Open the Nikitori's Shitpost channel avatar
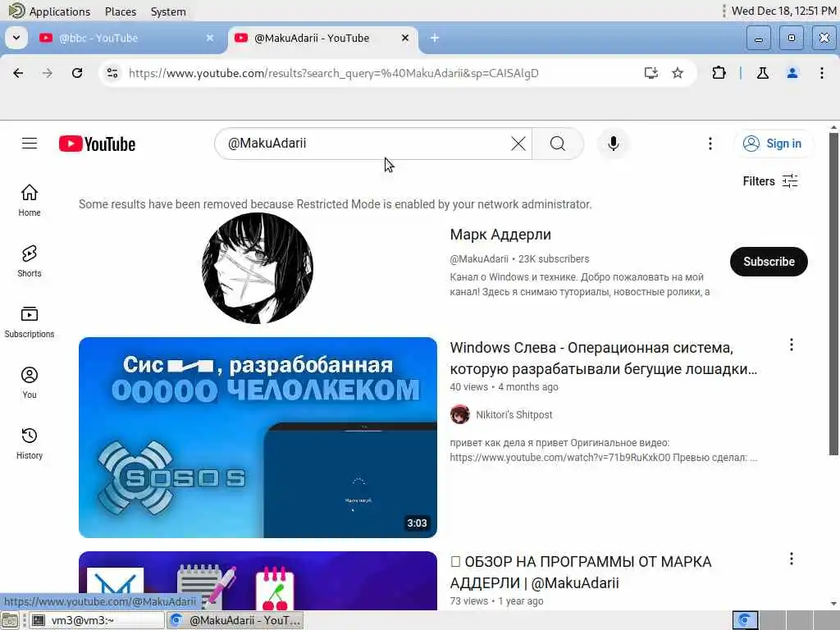Image resolution: width=840 pixels, height=630 pixels. coord(459,414)
